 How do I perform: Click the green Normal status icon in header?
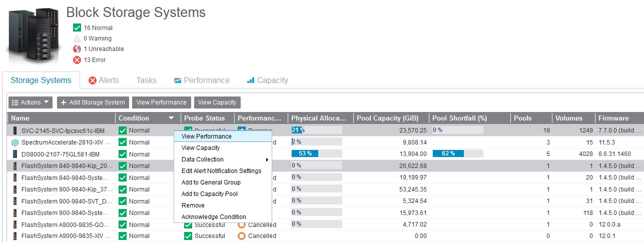tap(77, 28)
